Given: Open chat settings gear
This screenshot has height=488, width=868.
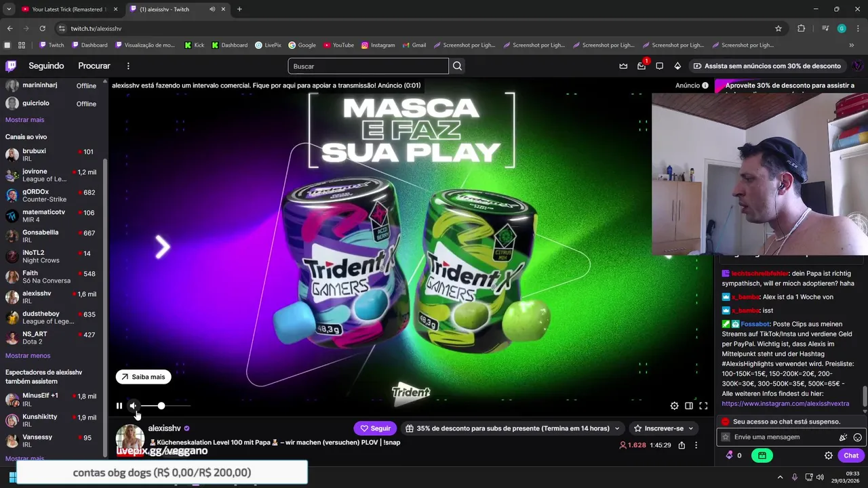Looking at the screenshot, I should [829, 455].
